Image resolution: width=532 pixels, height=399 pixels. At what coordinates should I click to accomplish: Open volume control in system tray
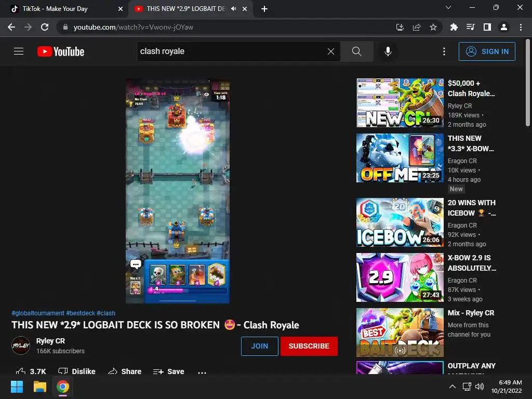480,386
